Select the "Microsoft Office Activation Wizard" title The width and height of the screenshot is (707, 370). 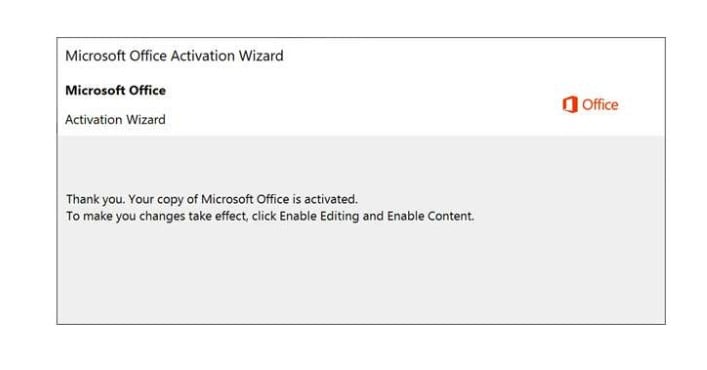click(x=174, y=56)
